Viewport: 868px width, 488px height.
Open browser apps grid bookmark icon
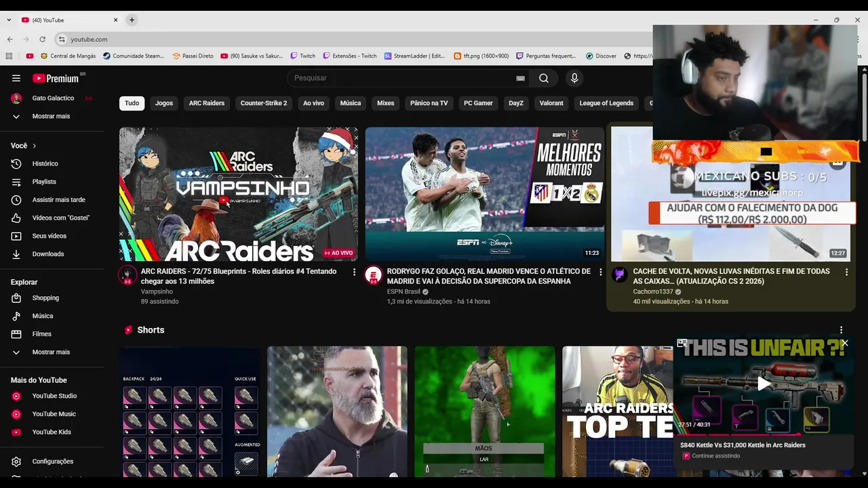coord(9,56)
